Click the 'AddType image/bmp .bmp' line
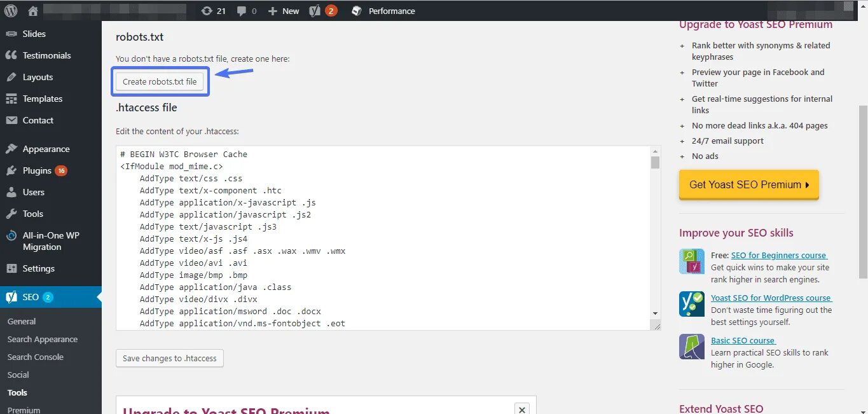 pos(193,275)
